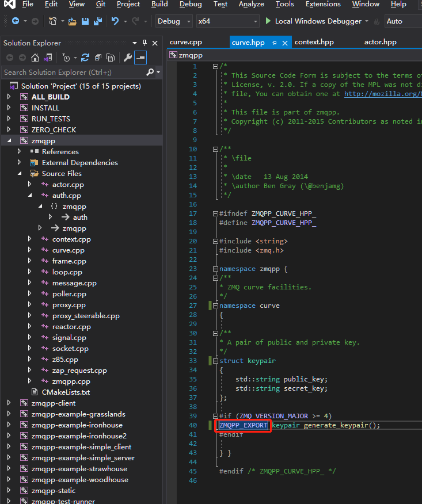Save the current file with the floppy icon
This screenshot has width=422, height=504.
coord(85,21)
